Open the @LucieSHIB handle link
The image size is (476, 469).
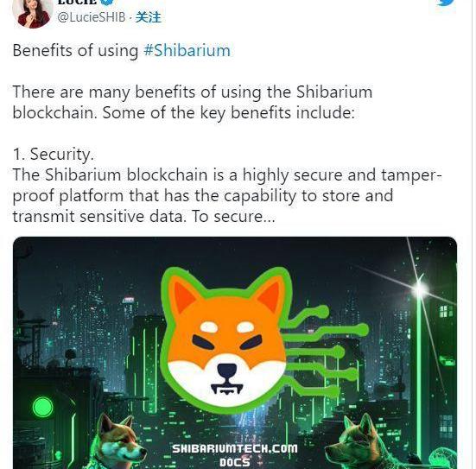click(x=91, y=17)
